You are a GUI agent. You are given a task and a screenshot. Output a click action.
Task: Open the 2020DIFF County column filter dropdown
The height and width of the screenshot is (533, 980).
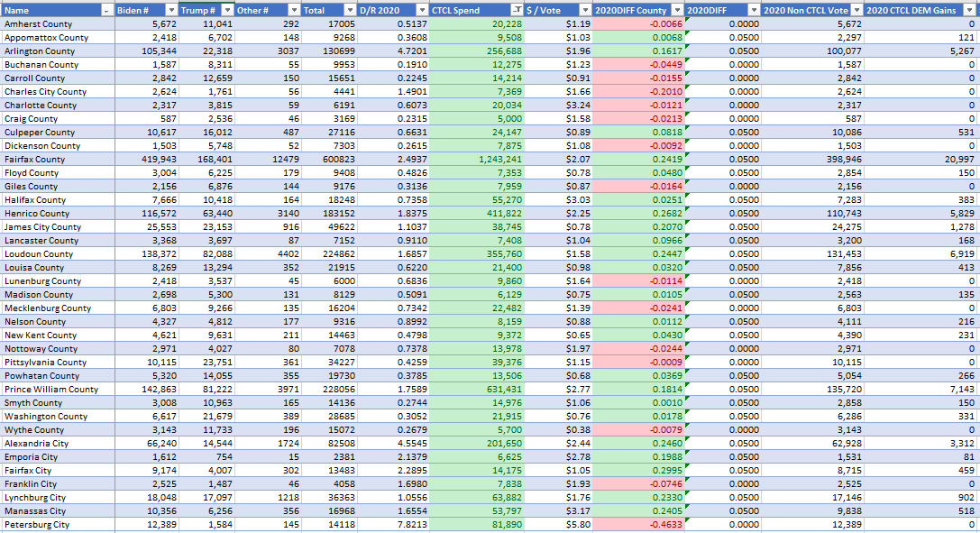(x=677, y=10)
